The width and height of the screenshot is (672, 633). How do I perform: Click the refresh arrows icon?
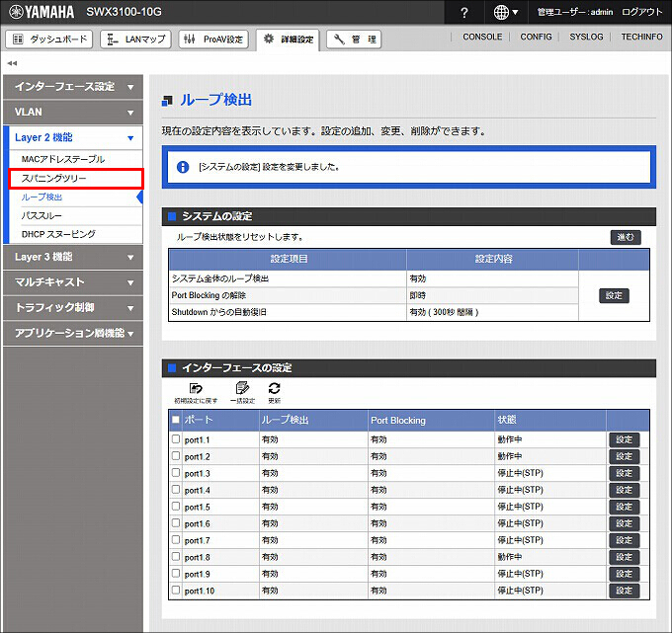click(275, 389)
